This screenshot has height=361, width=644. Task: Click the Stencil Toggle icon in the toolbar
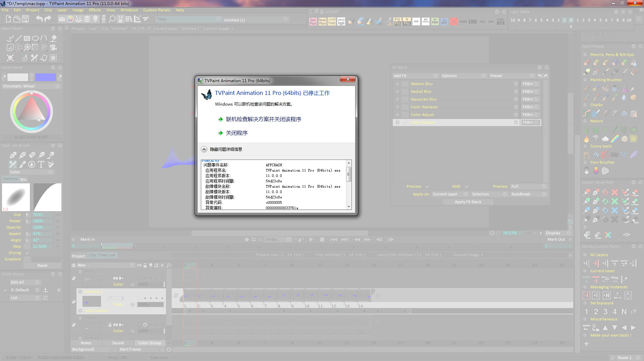click(341, 22)
